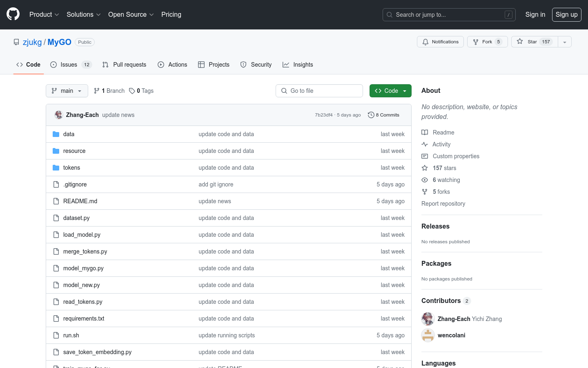This screenshot has width=588, height=368.
Task: Click the Sign up button
Action: click(x=566, y=14)
